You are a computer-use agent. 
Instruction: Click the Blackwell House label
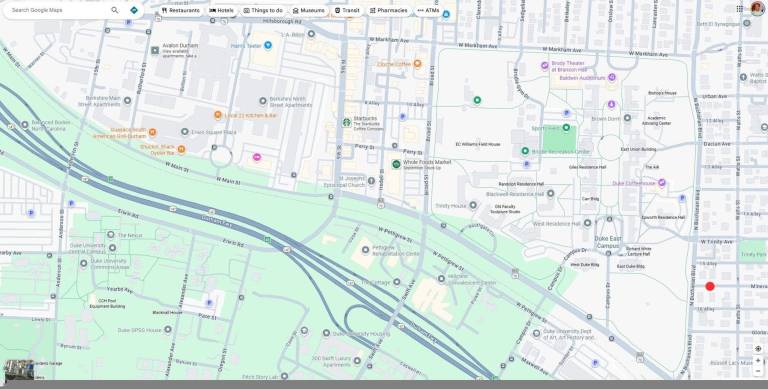tap(167, 312)
